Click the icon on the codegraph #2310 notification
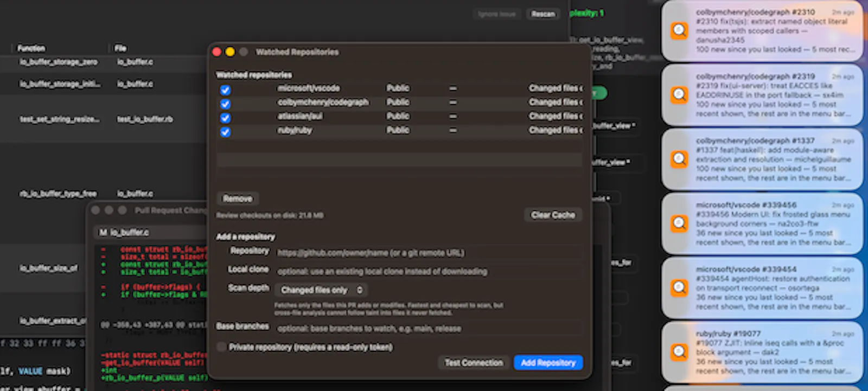 pyautogui.click(x=679, y=30)
